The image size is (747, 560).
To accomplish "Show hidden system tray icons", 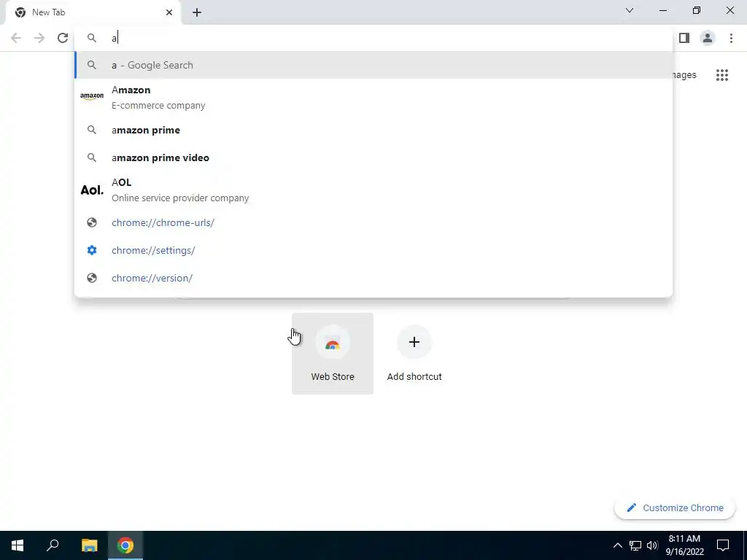I will point(617,545).
